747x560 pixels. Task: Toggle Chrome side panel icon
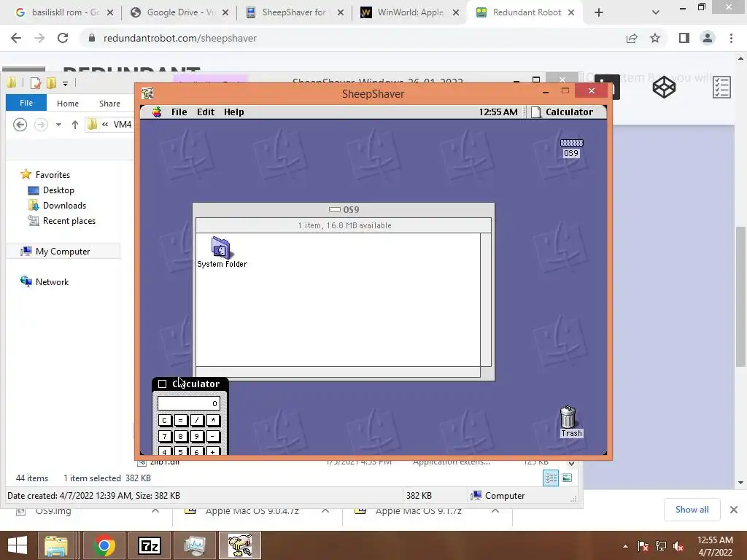(x=684, y=38)
